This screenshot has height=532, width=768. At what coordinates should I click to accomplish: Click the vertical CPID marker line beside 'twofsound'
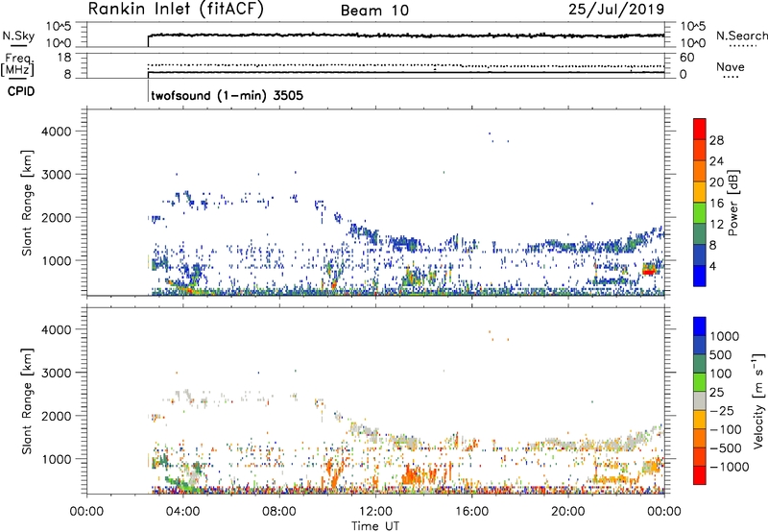pos(148,91)
